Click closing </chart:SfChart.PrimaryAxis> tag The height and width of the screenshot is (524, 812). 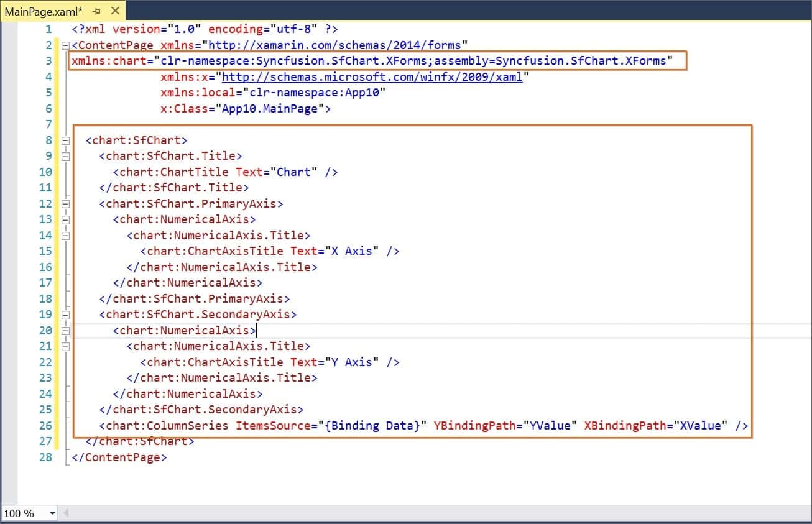pos(195,299)
